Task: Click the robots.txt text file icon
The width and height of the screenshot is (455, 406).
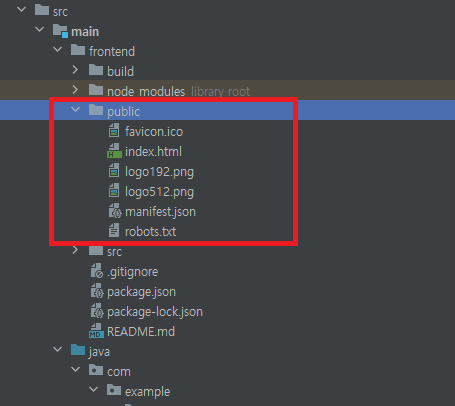Action: [x=114, y=230]
